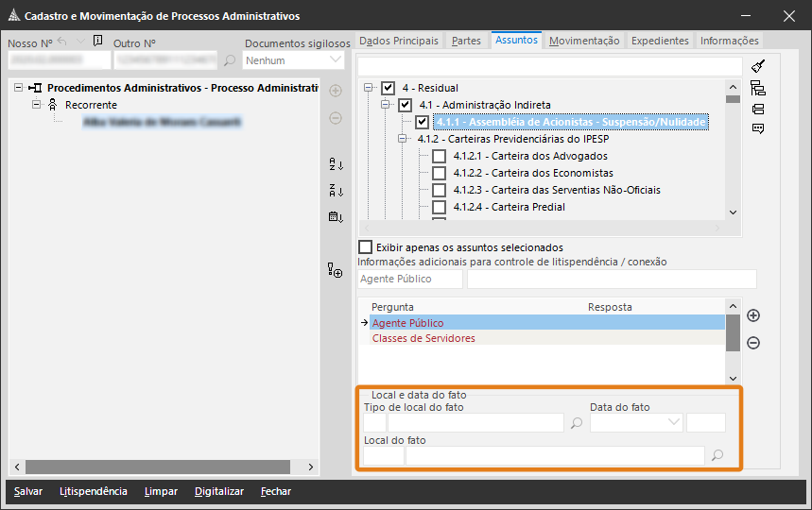Collapse the 4.1.2 Carteiras Previdenciárias node

point(403,139)
